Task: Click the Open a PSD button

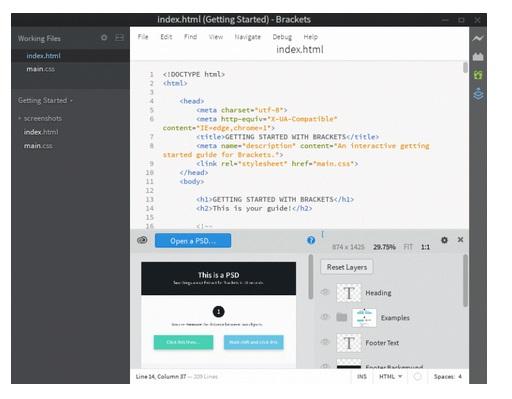Action: coord(193,241)
